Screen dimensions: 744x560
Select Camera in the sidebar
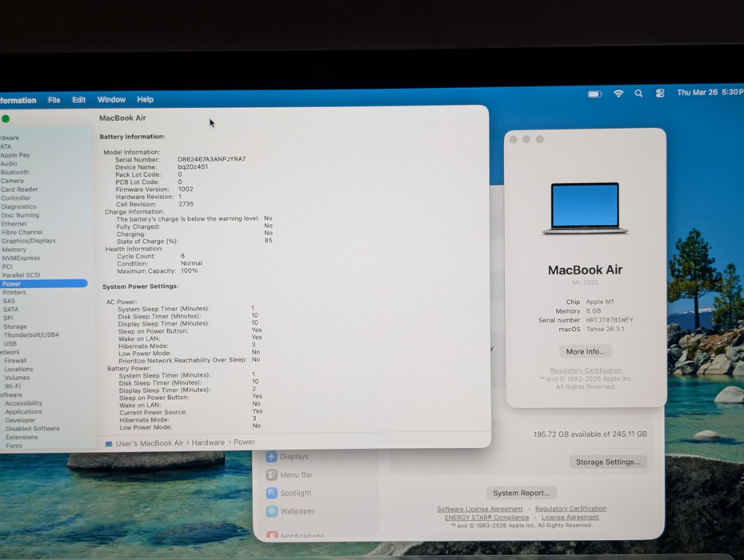(x=12, y=181)
